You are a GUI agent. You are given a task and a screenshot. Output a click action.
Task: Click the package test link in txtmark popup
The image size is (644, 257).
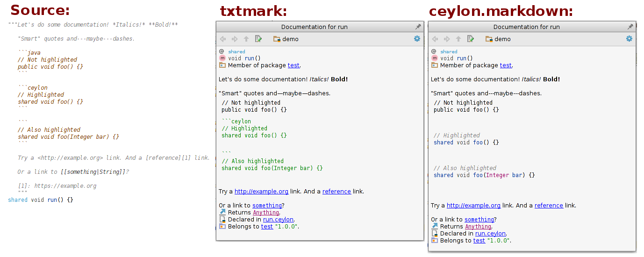[x=293, y=65]
